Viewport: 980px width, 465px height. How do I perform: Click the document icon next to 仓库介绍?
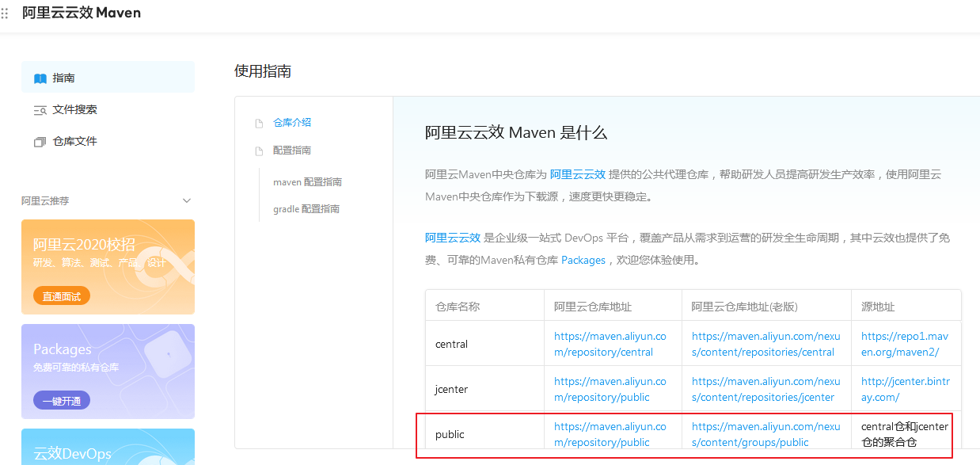(259, 124)
